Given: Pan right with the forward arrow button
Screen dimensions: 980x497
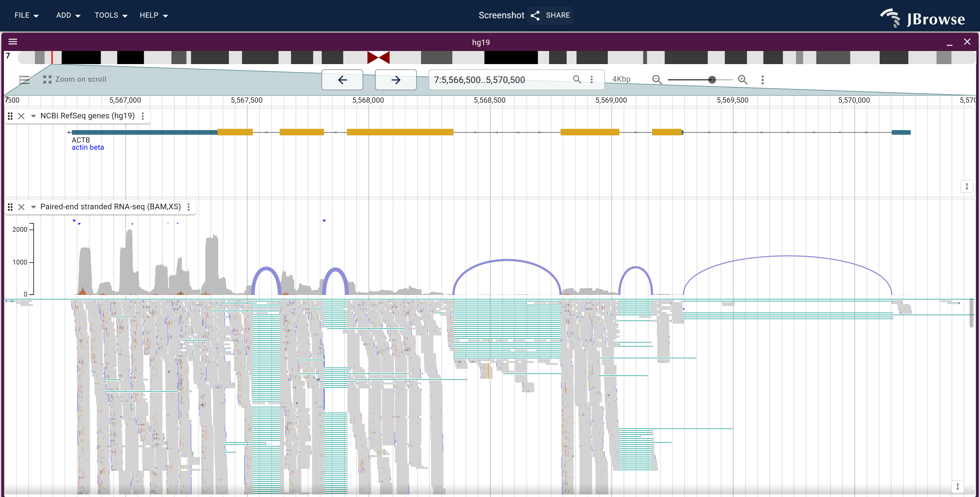Looking at the screenshot, I should (396, 79).
